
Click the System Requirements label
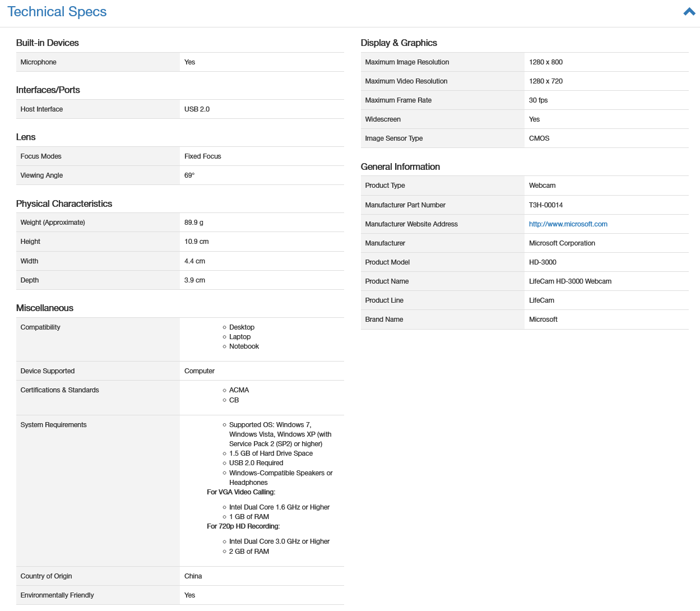pos(53,425)
